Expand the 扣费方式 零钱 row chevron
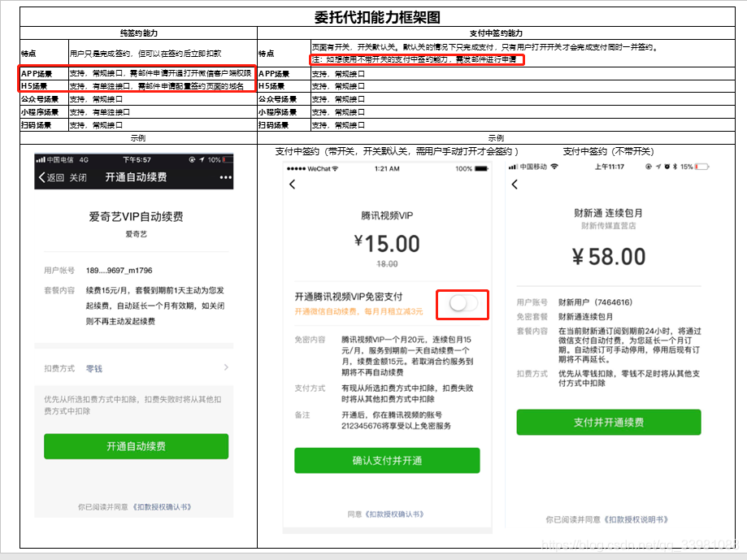 point(226,367)
